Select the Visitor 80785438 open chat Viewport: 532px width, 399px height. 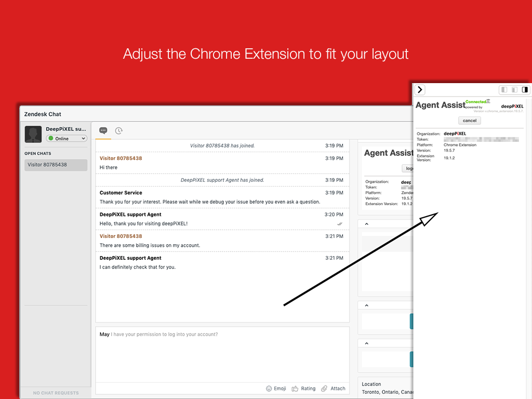[56, 165]
